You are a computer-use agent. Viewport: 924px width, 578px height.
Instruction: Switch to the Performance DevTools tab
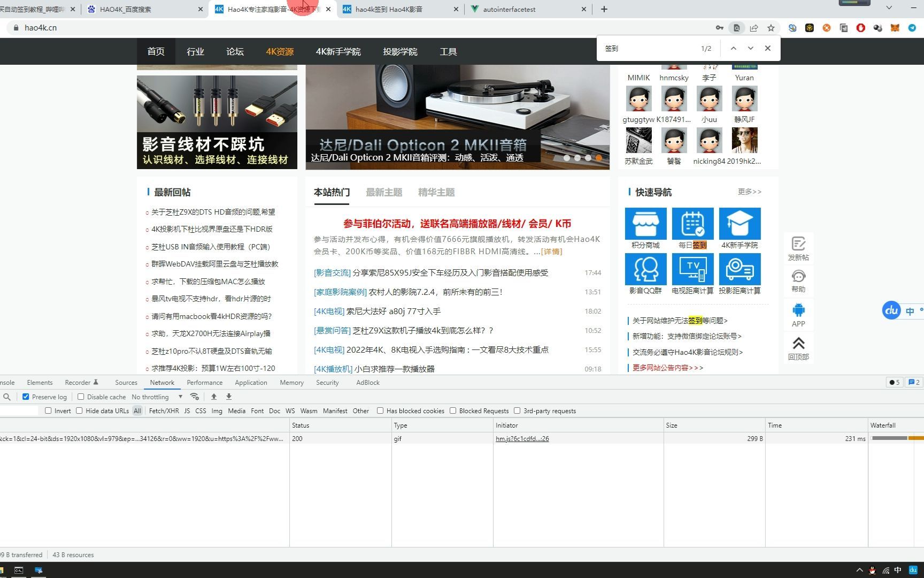(204, 382)
